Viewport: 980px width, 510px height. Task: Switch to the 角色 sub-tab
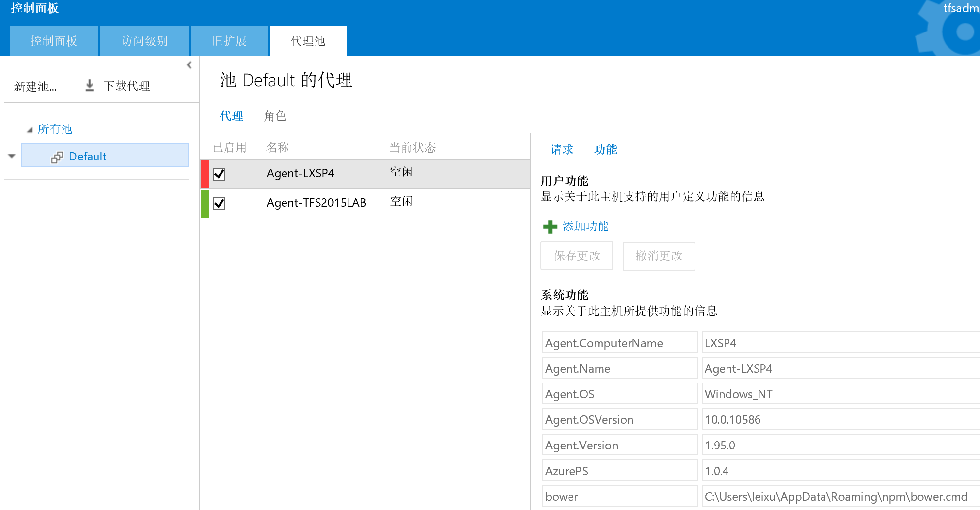tap(275, 116)
